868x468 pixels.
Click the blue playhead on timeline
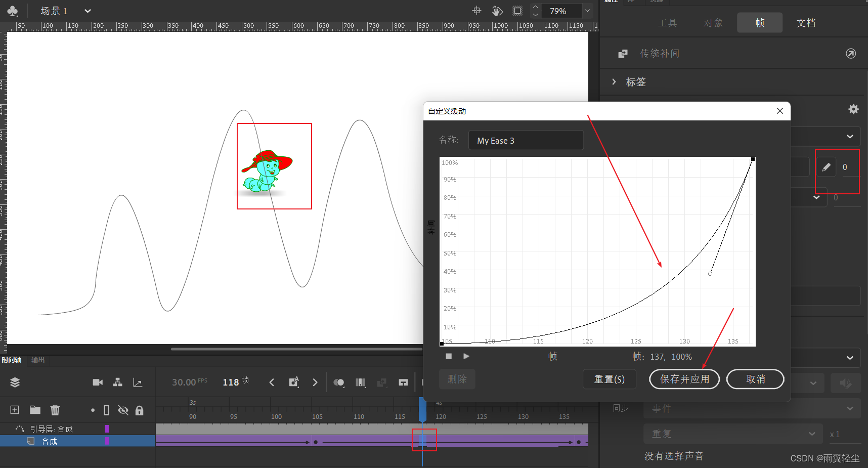(x=422, y=410)
